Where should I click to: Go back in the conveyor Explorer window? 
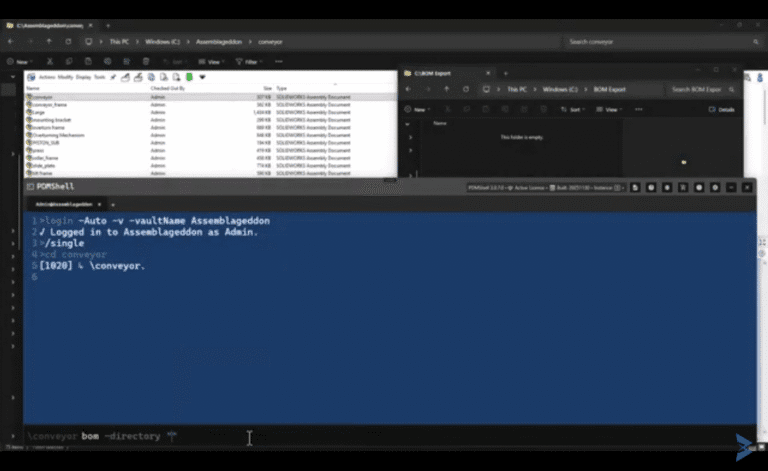click(11, 42)
